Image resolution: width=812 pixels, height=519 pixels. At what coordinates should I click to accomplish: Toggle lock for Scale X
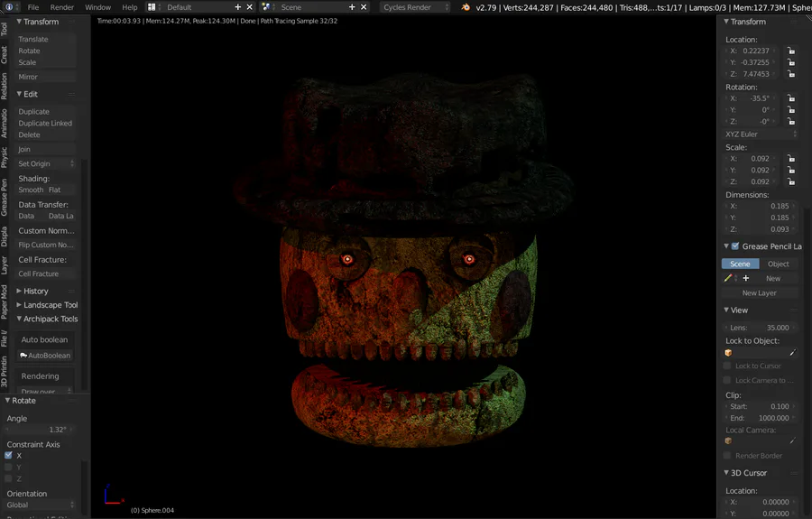coord(791,159)
